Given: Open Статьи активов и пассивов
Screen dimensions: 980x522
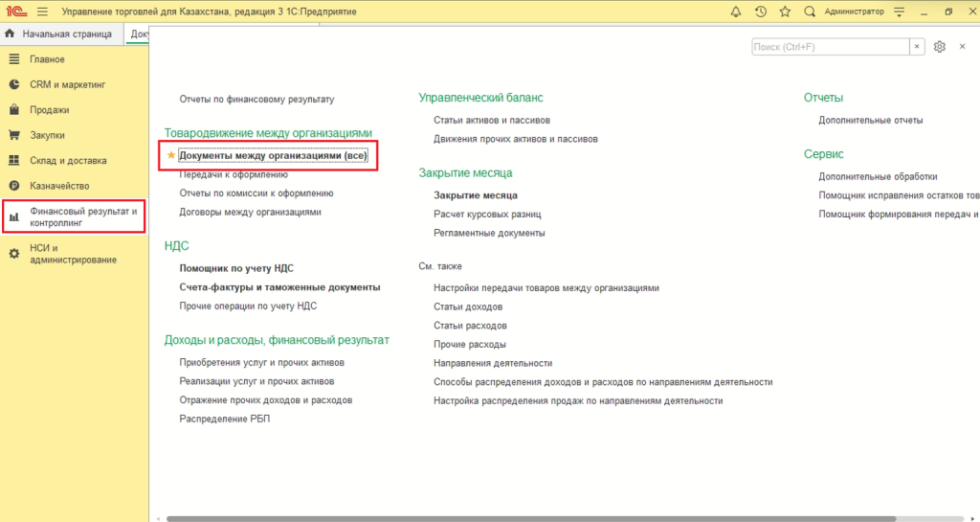Looking at the screenshot, I should point(492,120).
